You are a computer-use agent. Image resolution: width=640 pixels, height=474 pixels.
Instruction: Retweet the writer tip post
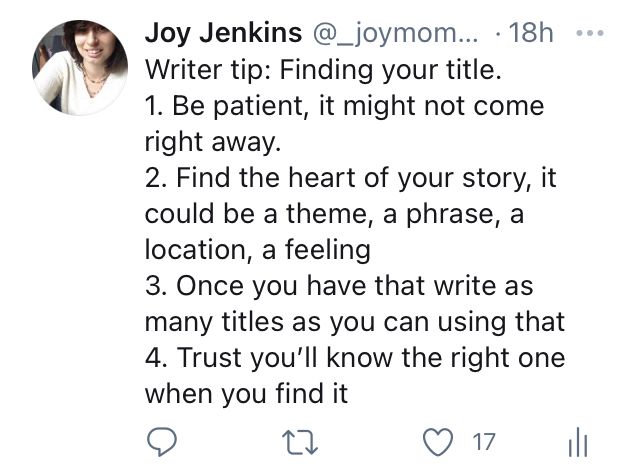(300, 442)
